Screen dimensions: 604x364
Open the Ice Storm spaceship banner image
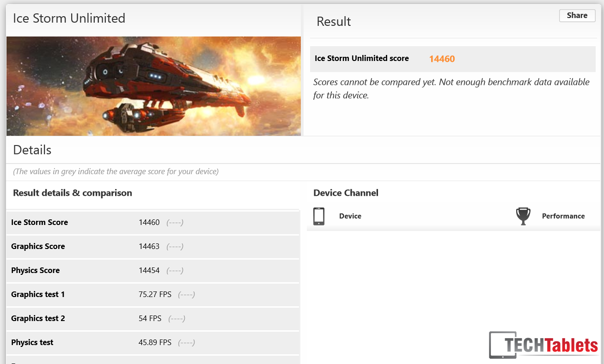(x=153, y=86)
